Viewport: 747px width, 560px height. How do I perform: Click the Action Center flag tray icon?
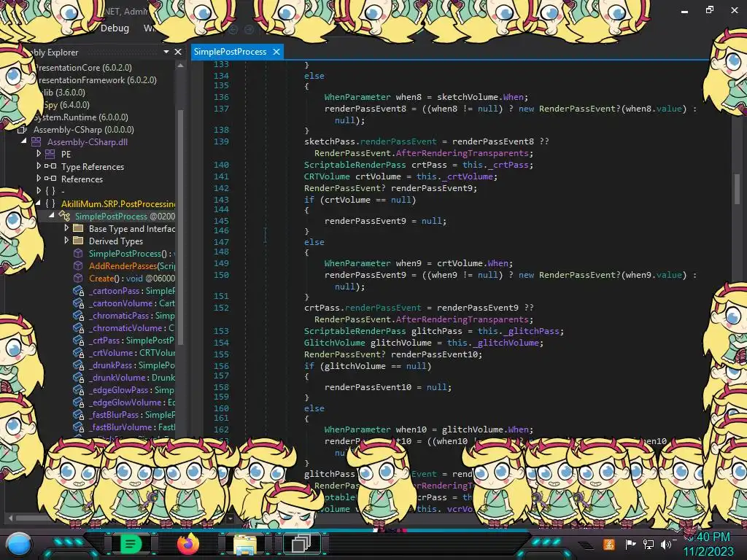[x=630, y=544]
